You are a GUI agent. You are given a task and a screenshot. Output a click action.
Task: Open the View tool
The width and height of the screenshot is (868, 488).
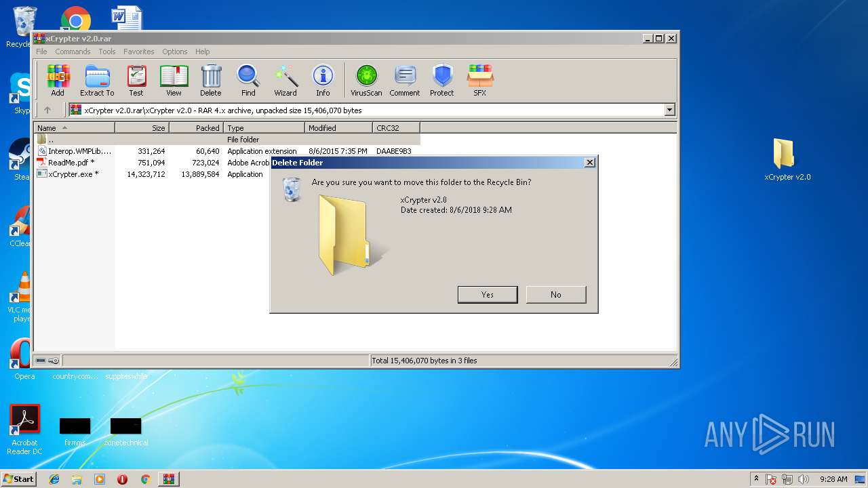174,81
